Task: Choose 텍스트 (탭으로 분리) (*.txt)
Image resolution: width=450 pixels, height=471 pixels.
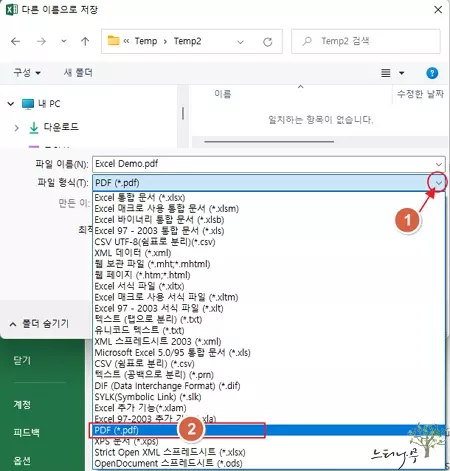Action: (269, 319)
